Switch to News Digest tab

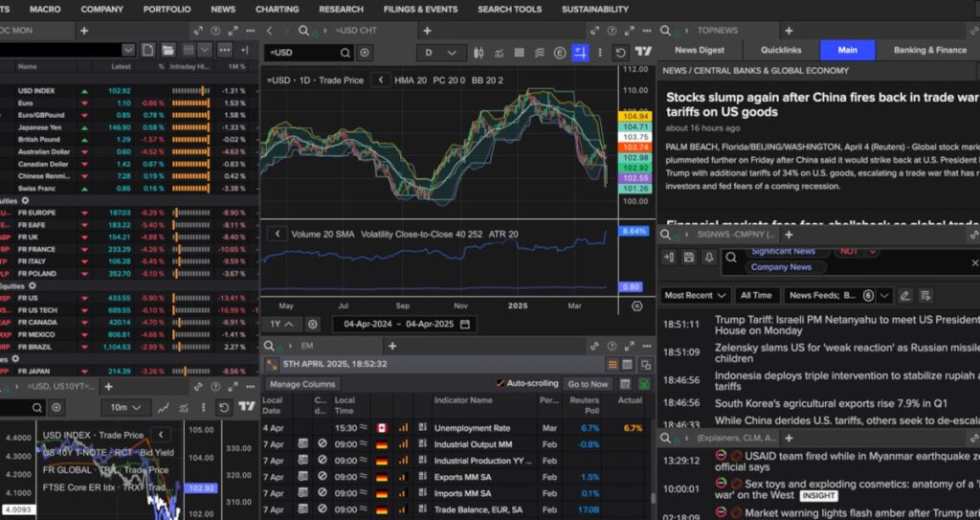700,50
